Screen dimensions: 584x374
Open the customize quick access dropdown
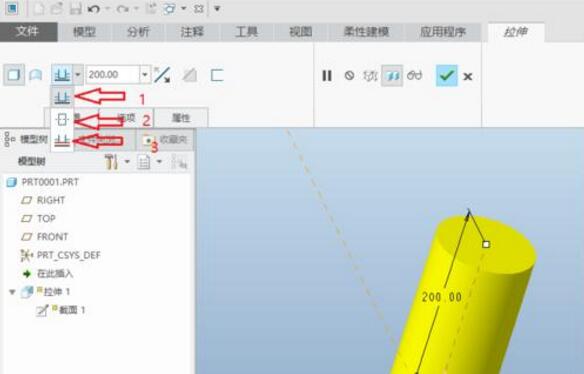pyautogui.click(x=217, y=8)
